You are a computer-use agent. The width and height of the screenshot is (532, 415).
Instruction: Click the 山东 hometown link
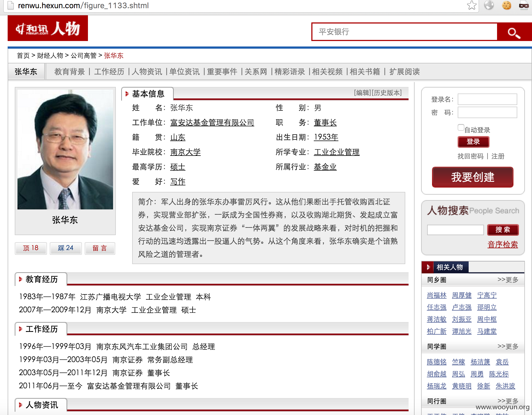coord(178,137)
